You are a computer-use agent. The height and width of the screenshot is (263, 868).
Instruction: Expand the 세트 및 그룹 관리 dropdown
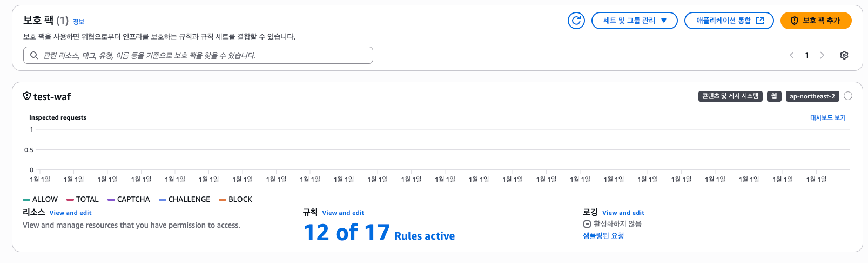635,21
